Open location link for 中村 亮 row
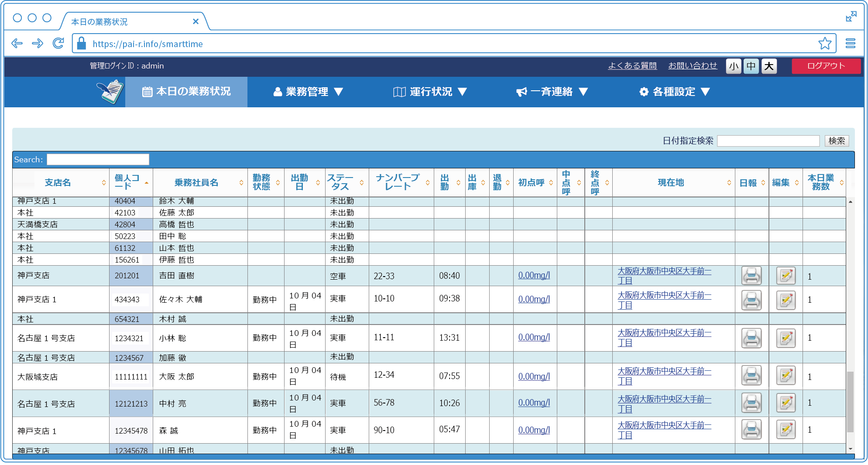 click(x=664, y=404)
